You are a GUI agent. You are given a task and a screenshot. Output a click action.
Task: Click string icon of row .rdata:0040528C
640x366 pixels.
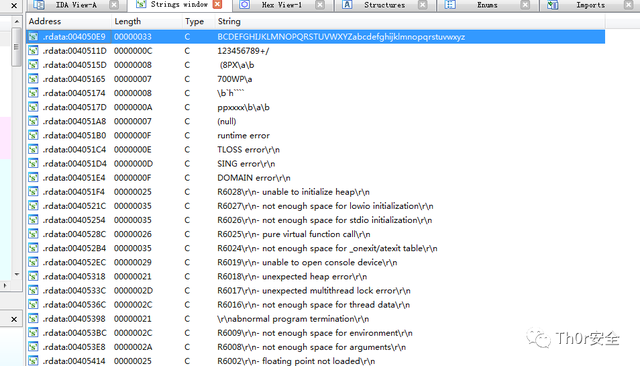[33, 234]
